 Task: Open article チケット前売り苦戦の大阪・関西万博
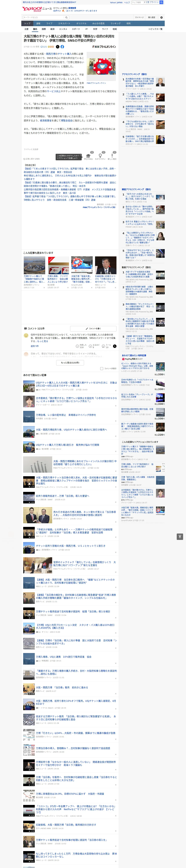click(x=71, y=546)
